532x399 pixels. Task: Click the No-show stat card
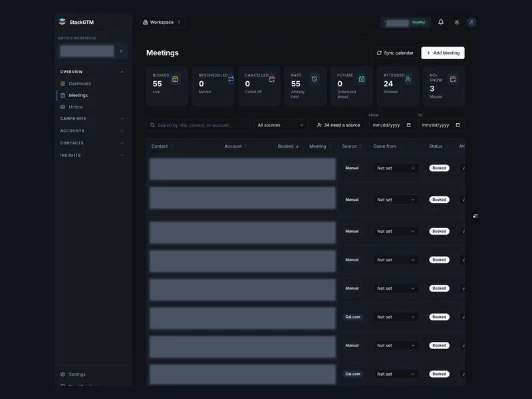[x=444, y=86]
